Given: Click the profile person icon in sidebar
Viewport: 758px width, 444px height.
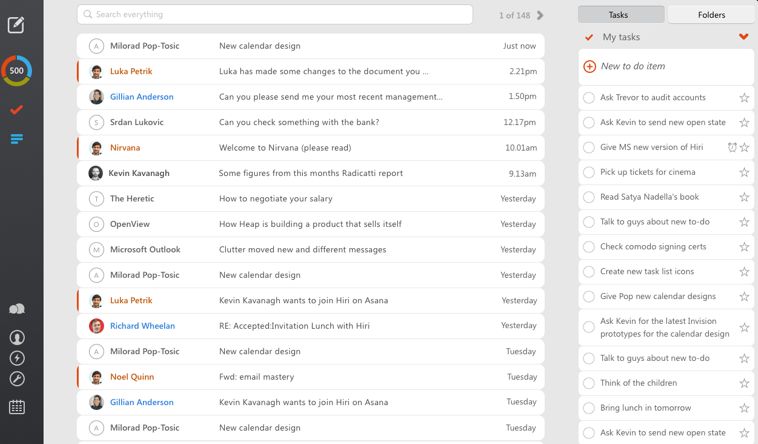Looking at the screenshot, I should (16, 338).
